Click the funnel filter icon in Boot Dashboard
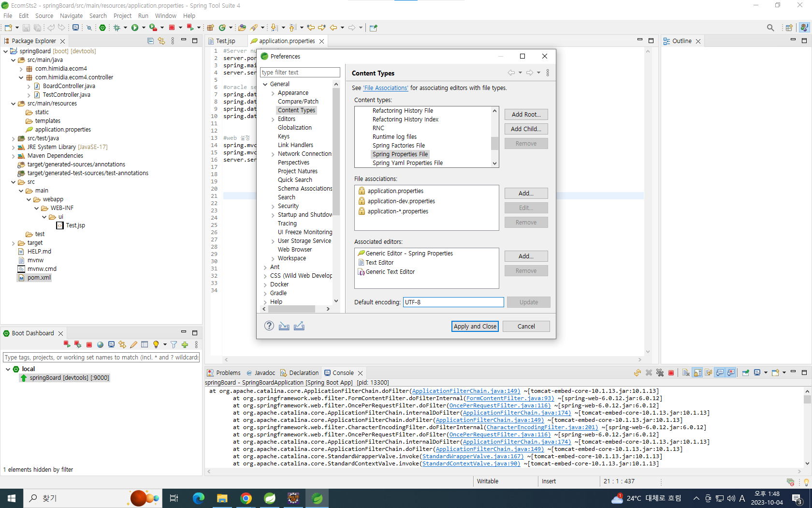Image resolution: width=812 pixels, height=508 pixels. coord(174,344)
